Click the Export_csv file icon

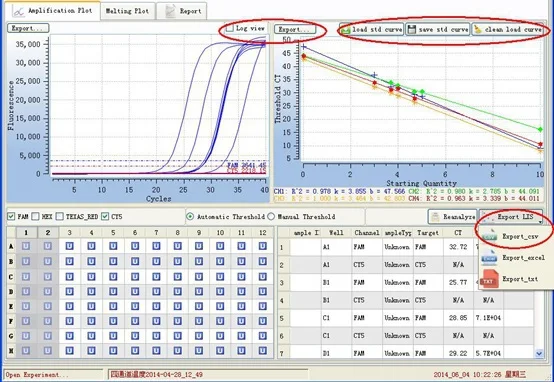(x=490, y=236)
